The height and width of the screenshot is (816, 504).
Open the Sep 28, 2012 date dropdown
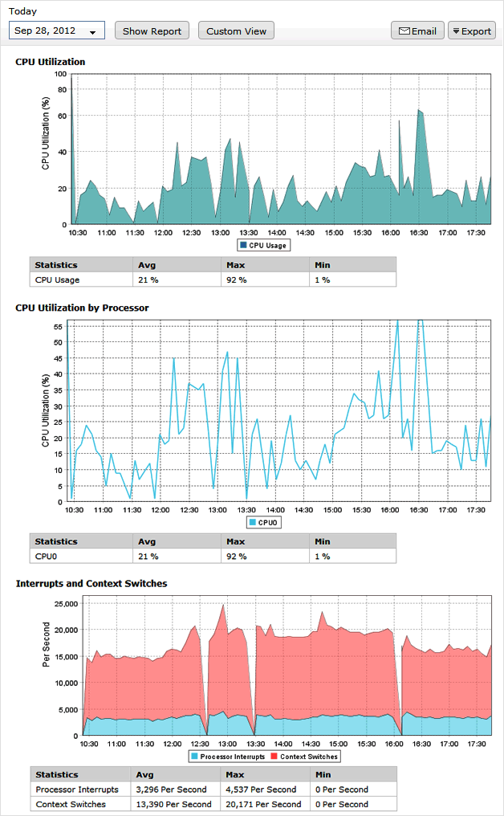[56, 31]
